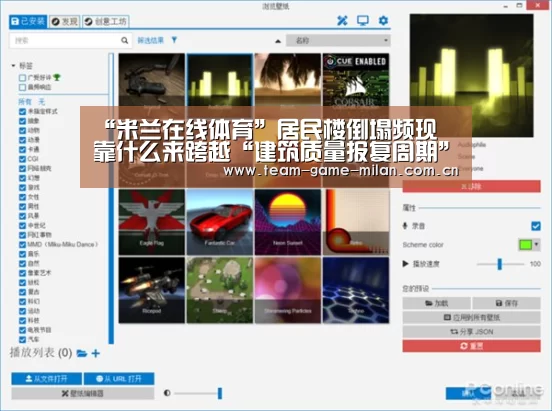Uncheck the 电视节目 tag checkbox
Viewport: 552px width, 411px height.
(22, 330)
